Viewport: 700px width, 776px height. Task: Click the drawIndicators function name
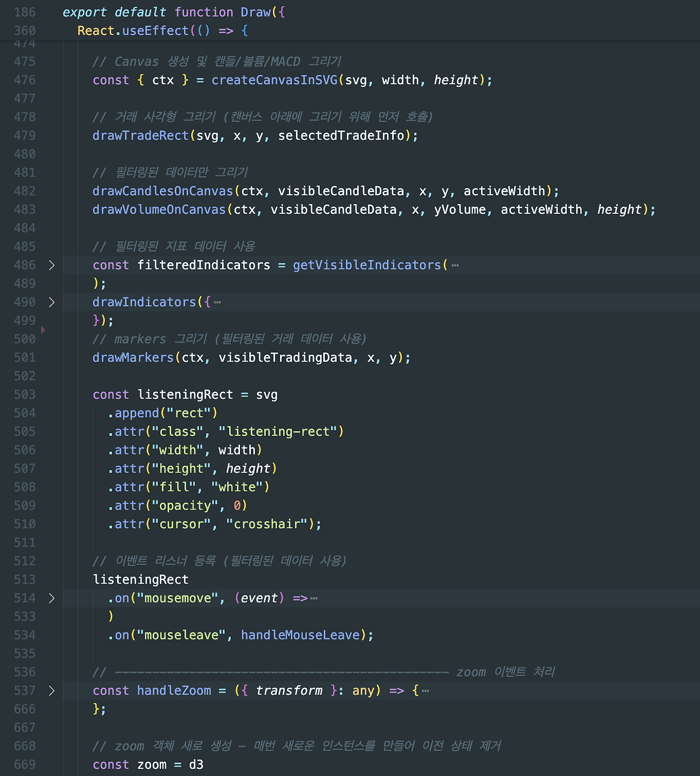click(144, 302)
